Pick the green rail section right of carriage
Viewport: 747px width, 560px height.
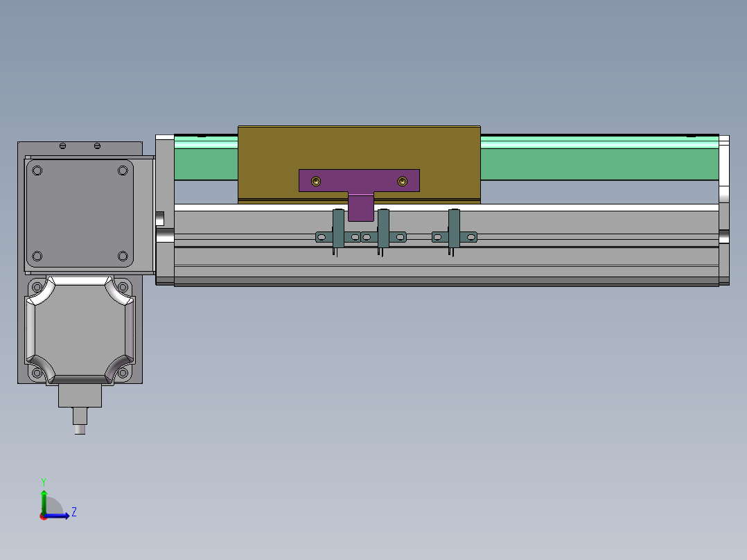(599, 158)
